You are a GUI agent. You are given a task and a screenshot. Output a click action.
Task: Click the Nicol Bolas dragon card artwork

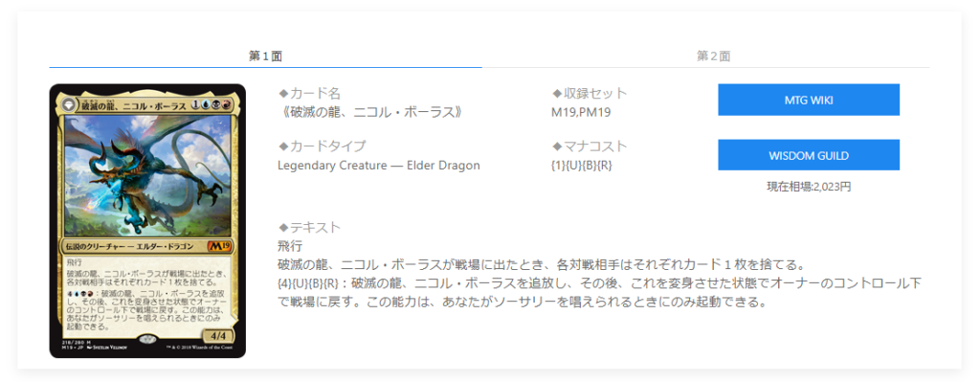point(147,176)
